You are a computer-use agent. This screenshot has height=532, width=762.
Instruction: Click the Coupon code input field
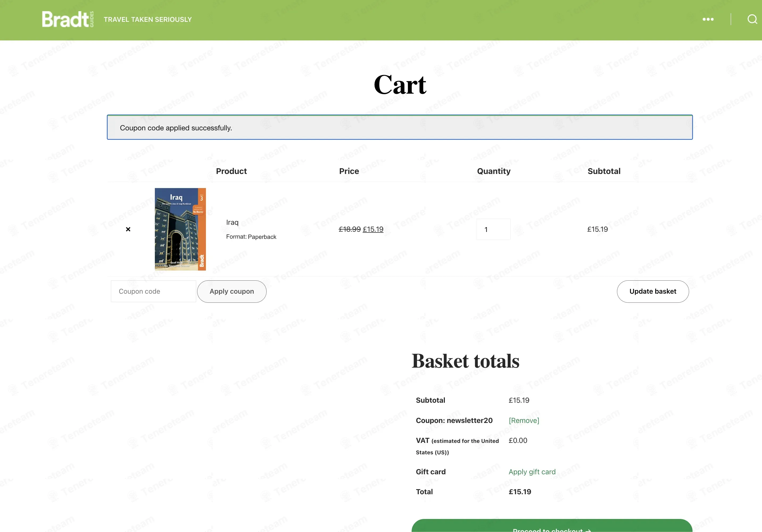[x=153, y=291]
